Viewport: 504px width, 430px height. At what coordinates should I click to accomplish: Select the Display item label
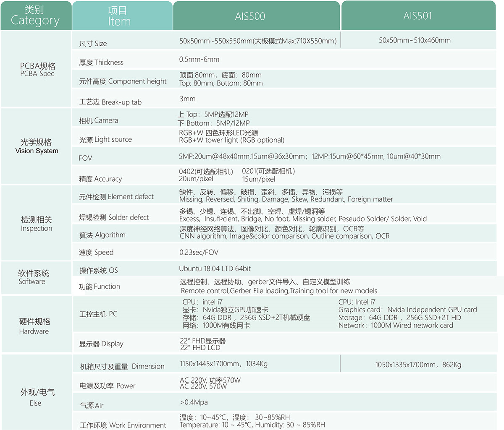point(101,344)
